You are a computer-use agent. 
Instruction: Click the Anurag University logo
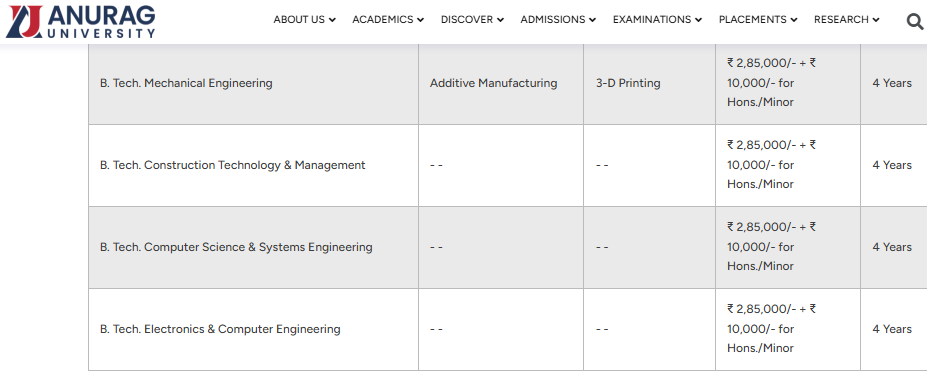pyautogui.click(x=80, y=22)
